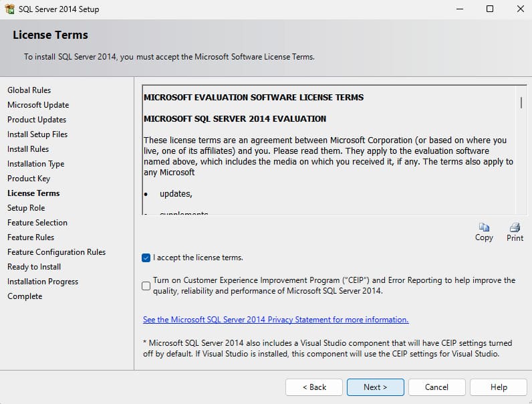
Task: Click Feature Selection step in sidebar
Action: [x=37, y=223]
